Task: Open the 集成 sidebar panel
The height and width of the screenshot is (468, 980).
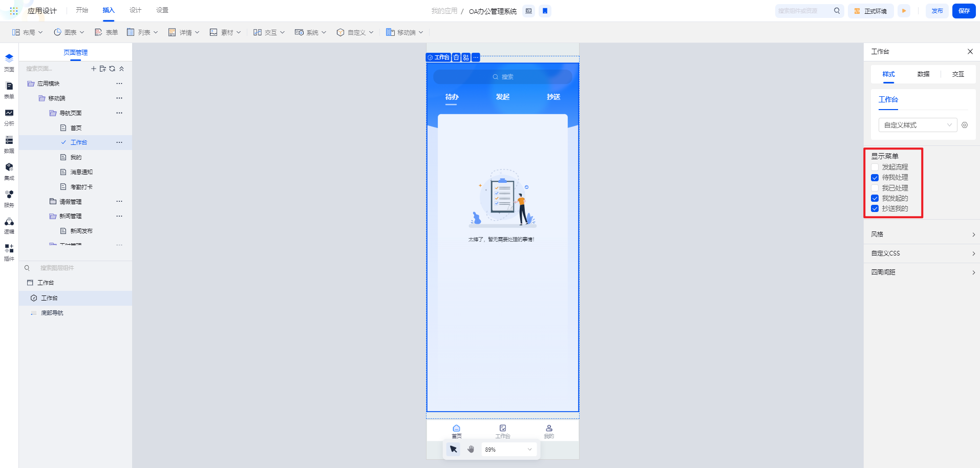Action: [x=9, y=171]
